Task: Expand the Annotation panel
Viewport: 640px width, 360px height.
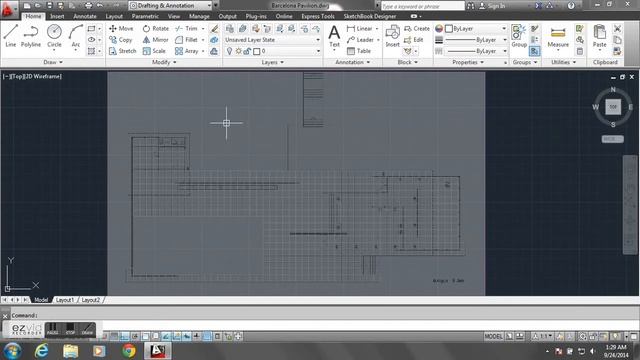Action: pos(353,62)
